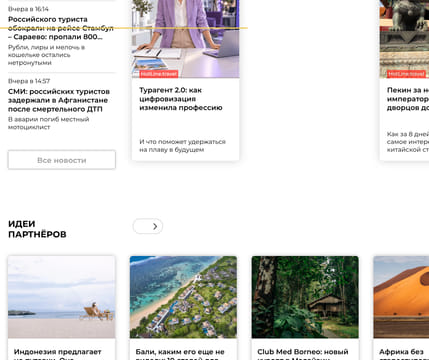429x360 pixels.
Task: Open news about Russian tourists detained in Afghanistan
Action: (x=59, y=100)
